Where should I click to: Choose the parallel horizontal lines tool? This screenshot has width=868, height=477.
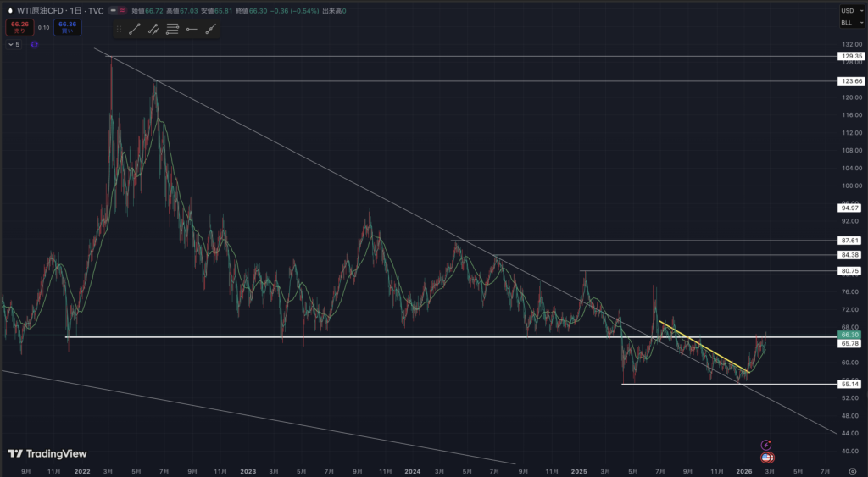point(172,29)
